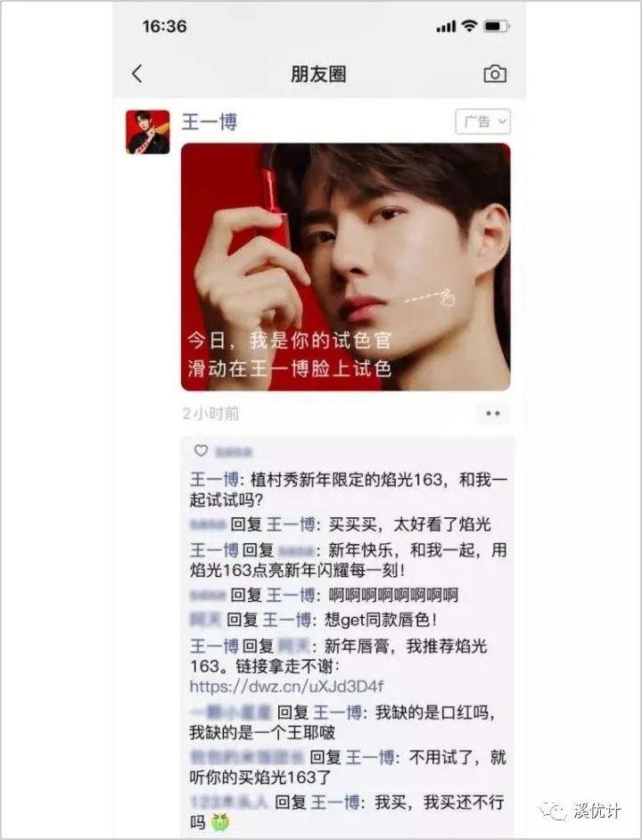Tap the heart like icon
The height and width of the screenshot is (840, 642).
pos(201,450)
